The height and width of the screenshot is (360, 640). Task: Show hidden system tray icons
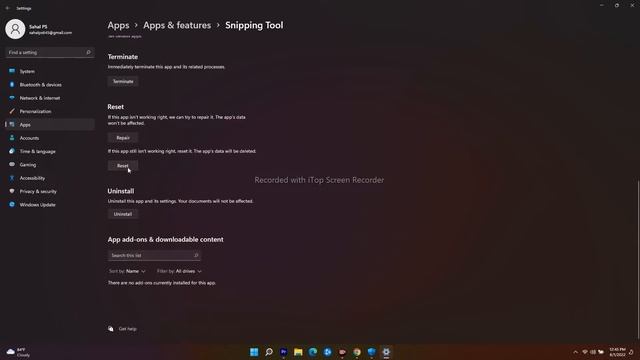[x=576, y=352]
